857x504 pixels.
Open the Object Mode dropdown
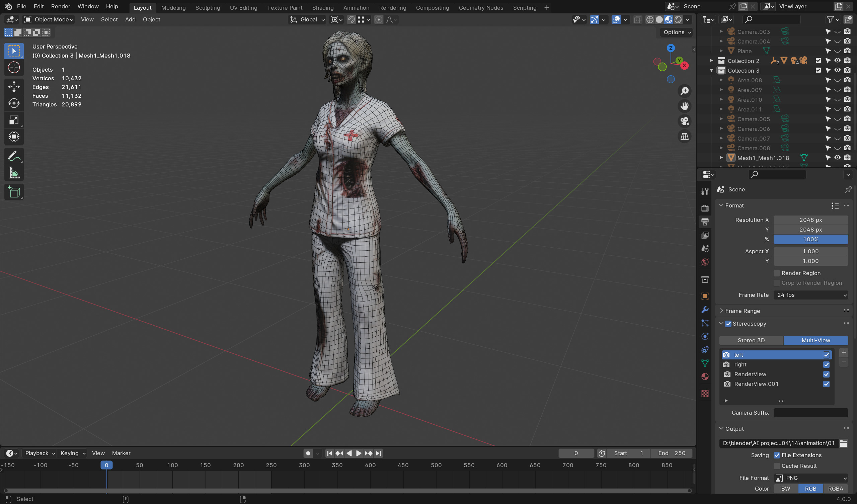point(49,20)
